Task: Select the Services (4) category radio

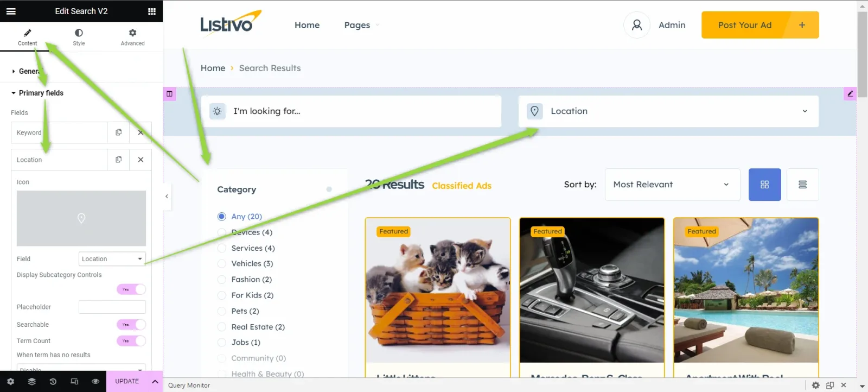Action: coord(221,248)
